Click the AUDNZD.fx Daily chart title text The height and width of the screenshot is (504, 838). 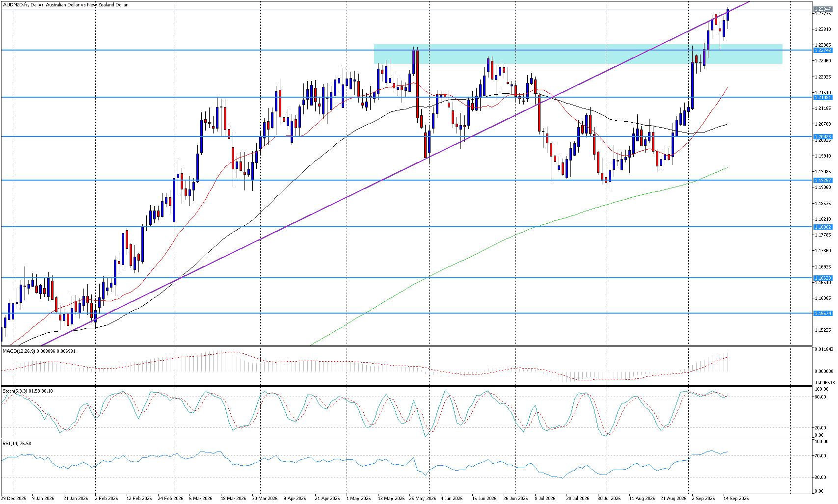pyautogui.click(x=65, y=5)
